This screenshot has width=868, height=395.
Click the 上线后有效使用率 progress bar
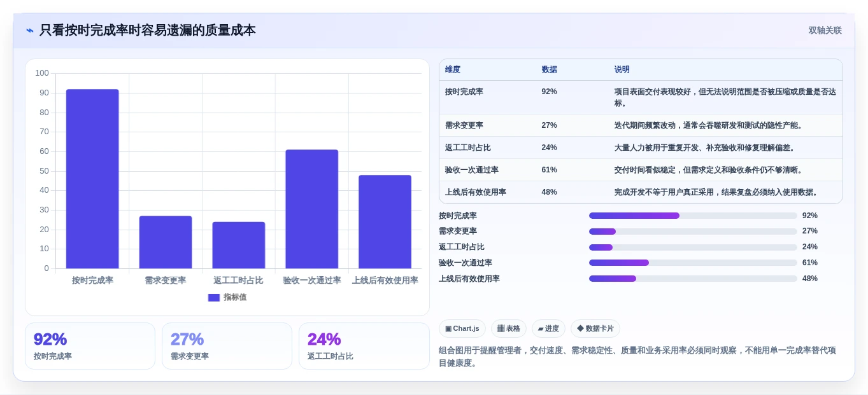click(693, 279)
